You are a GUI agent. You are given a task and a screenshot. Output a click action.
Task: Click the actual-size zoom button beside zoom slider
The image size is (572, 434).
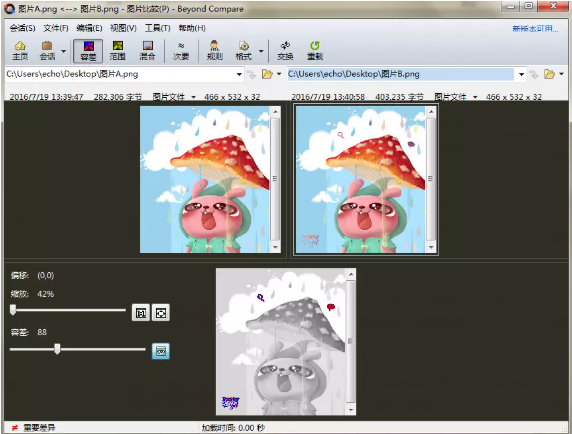point(141,313)
